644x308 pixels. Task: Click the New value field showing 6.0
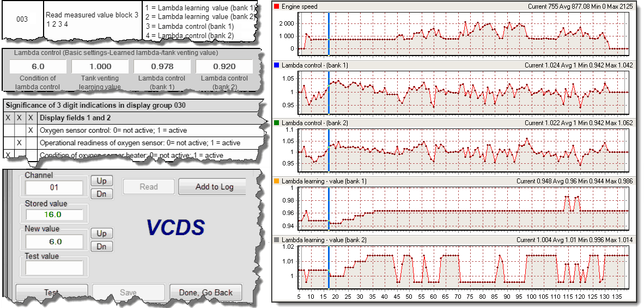53,242
